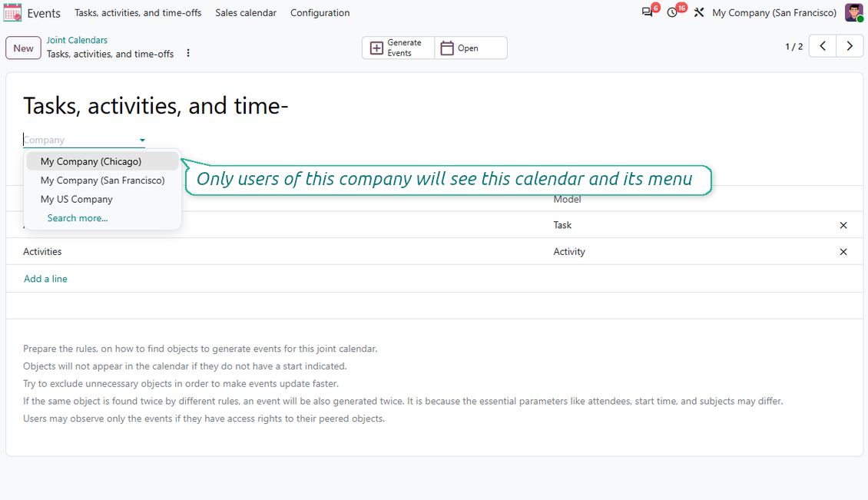Screen dimensions: 868x500
Task: Switch company via My Company (San Francisco)
Action: click(774, 12)
